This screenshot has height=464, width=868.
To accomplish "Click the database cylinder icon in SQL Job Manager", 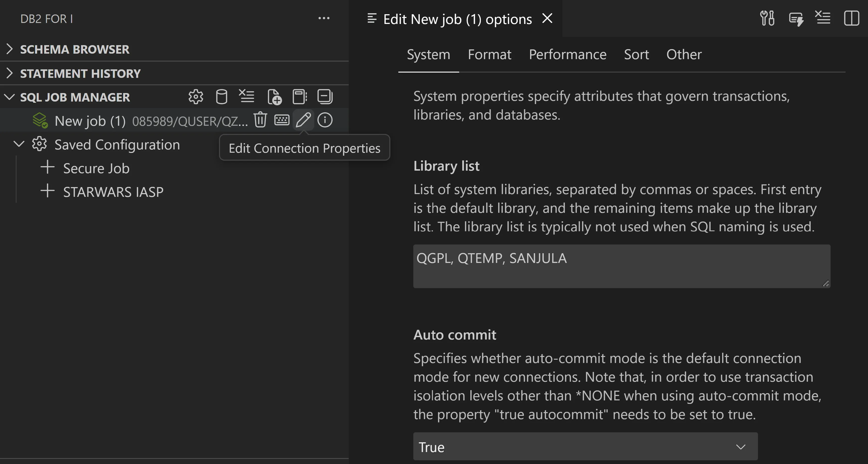I will [221, 97].
